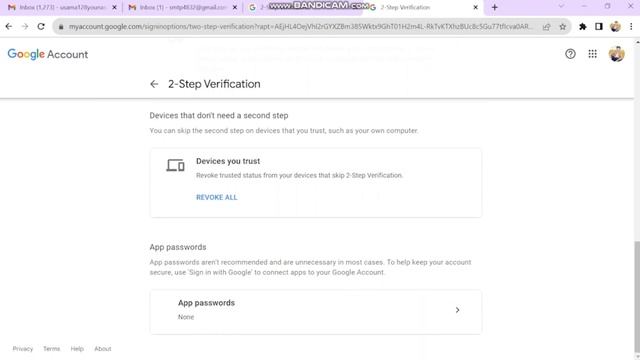Expand App passwords with chevron arrow
The image size is (640, 360).
(x=457, y=310)
